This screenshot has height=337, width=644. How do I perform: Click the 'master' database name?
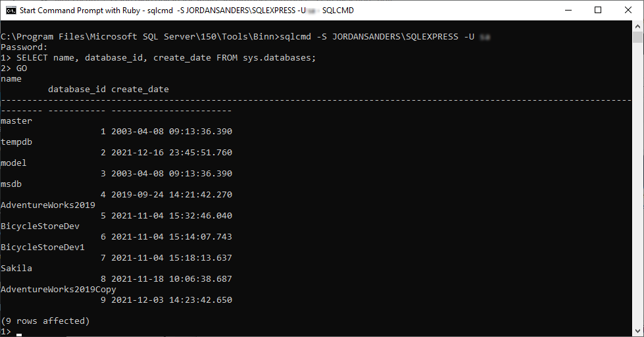(16, 121)
